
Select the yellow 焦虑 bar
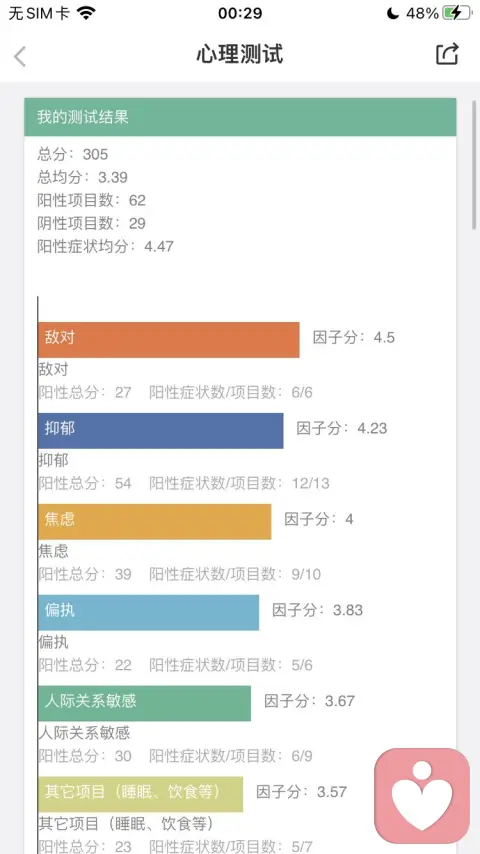[x=155, y=522]
